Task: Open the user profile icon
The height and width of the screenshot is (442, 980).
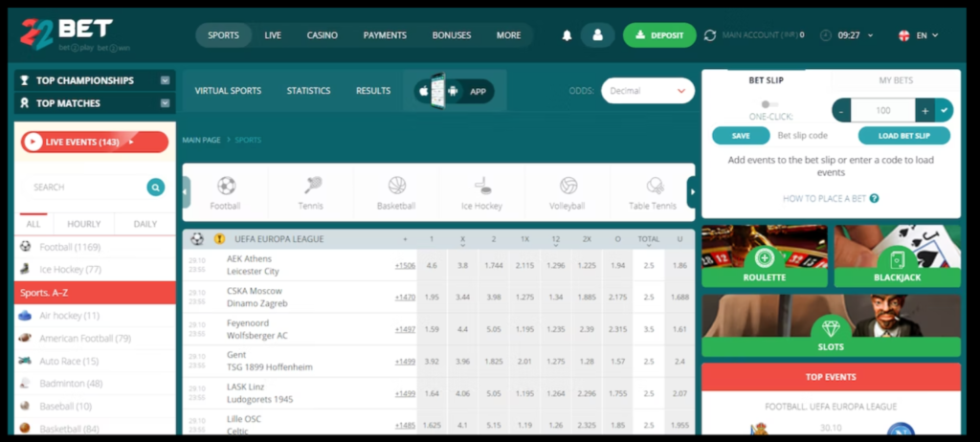Action: coord(597,35)
